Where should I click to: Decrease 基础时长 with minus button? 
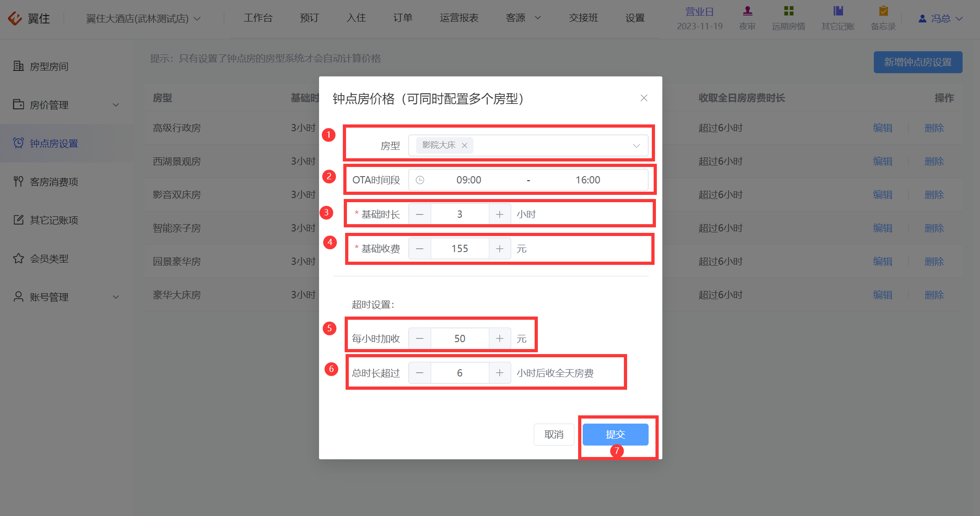(x=420, y=214)
